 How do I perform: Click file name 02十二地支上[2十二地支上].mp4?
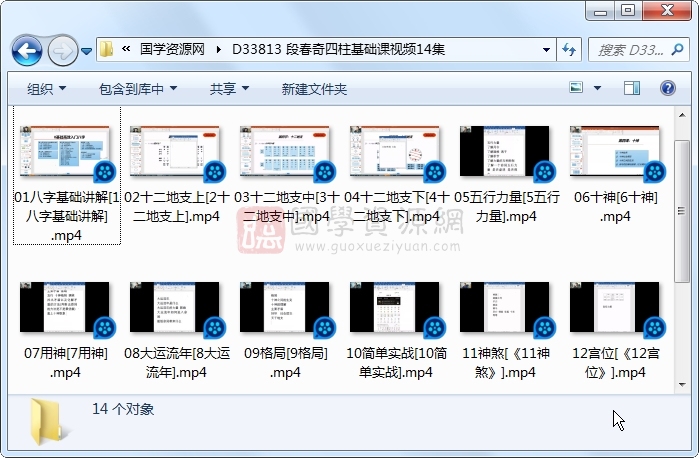177,206
